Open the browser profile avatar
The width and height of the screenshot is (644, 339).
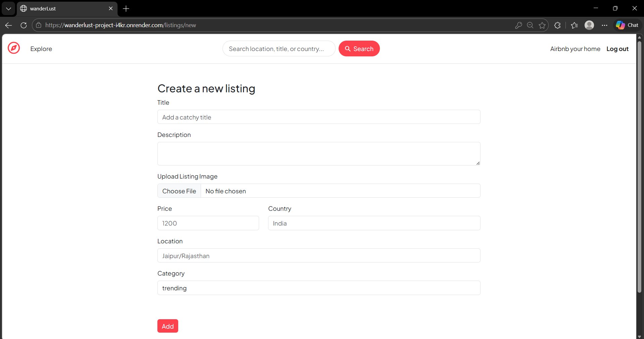589,25
